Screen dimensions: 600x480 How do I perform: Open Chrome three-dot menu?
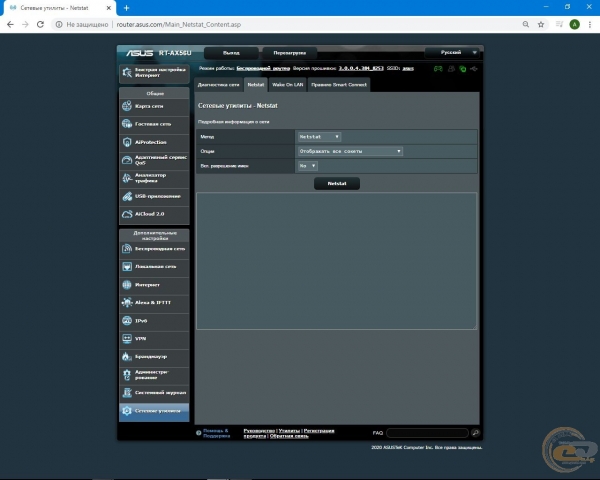(590, 24)
